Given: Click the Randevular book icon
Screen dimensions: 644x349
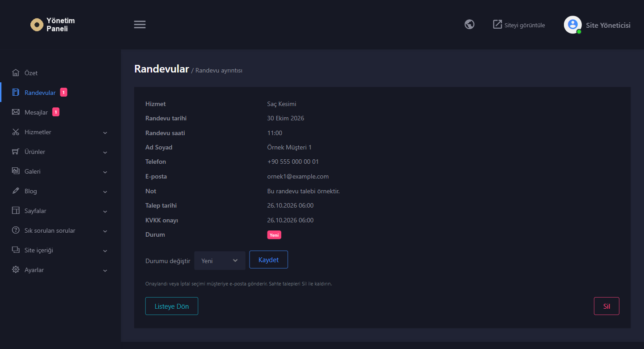Looking at the screenshot, I should point(16,93).
